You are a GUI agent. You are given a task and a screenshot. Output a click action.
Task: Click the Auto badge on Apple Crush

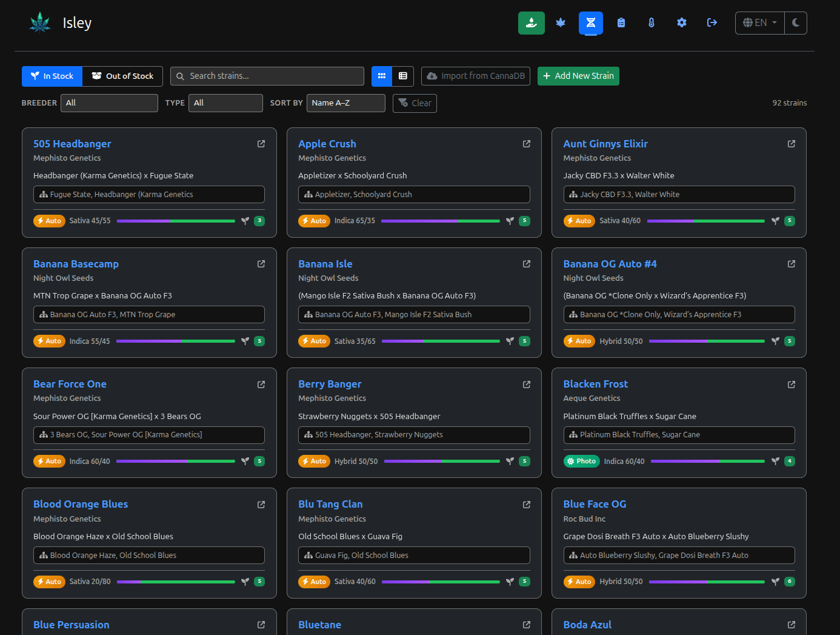tap(313, 221)
